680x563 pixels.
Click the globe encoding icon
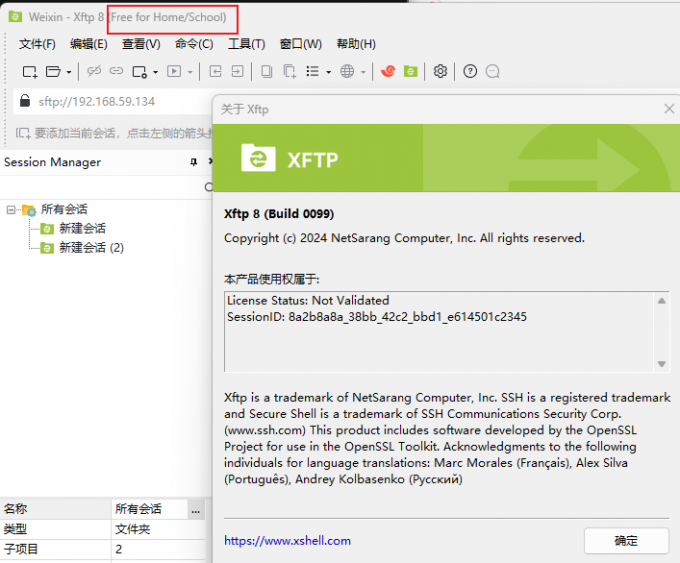[347, 71]
